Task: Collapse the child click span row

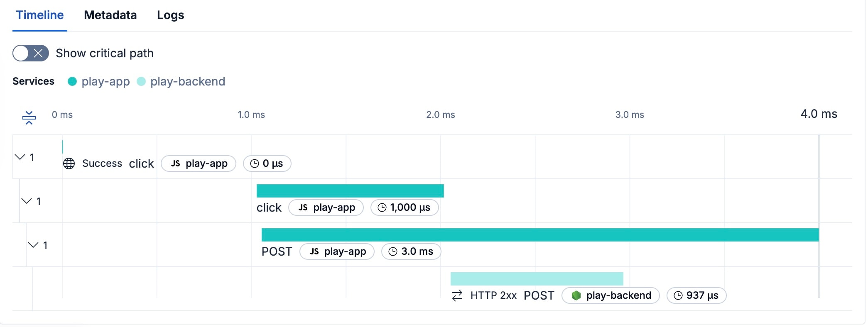Action: point(27,201)
